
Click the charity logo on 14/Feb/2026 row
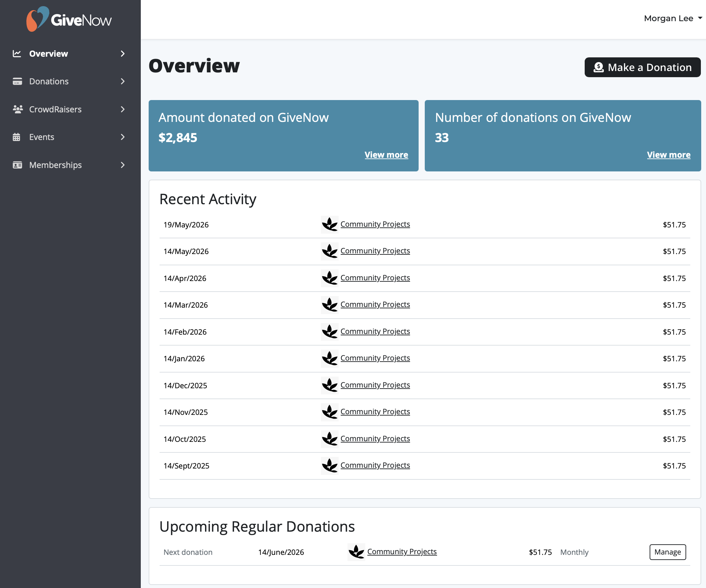[330, 332]
